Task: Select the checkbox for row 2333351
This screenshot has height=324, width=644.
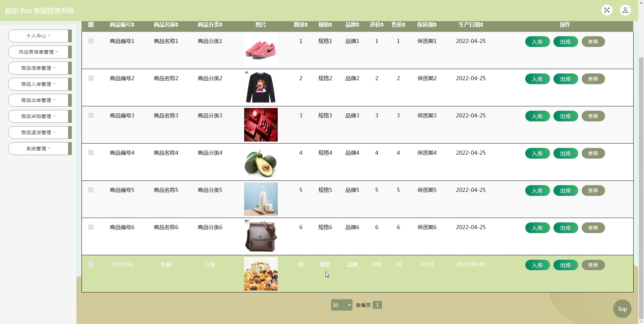Action: point(91,264)
